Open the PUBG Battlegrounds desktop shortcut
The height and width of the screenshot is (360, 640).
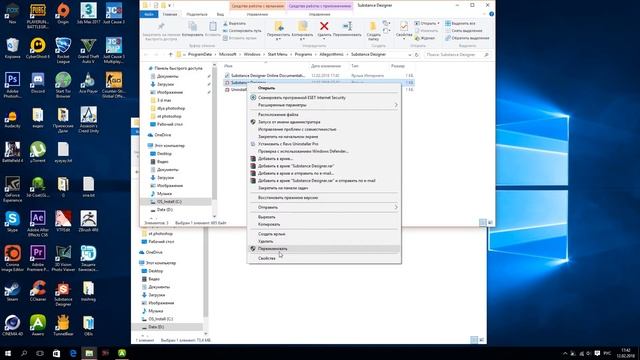pos(38,16)
